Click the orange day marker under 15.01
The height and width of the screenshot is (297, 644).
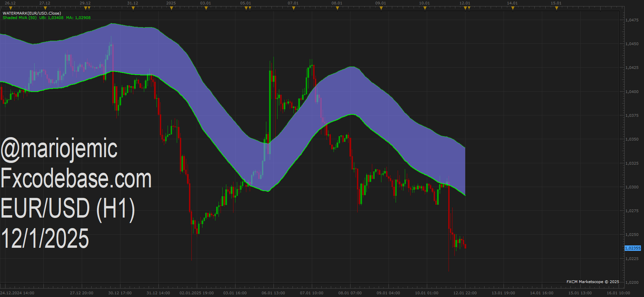point(556,8)
